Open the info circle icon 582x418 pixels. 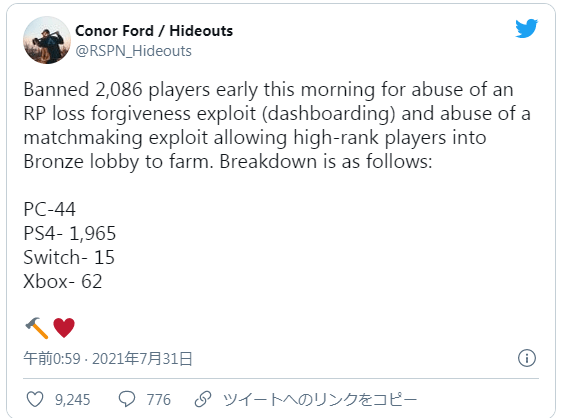click(527, 358)
